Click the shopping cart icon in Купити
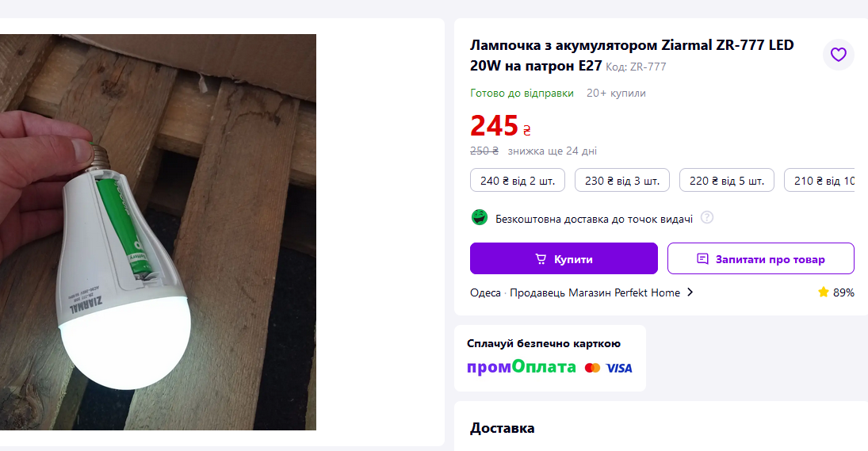The height and width of the screenshot is (451, 868). tap(541, 259)
